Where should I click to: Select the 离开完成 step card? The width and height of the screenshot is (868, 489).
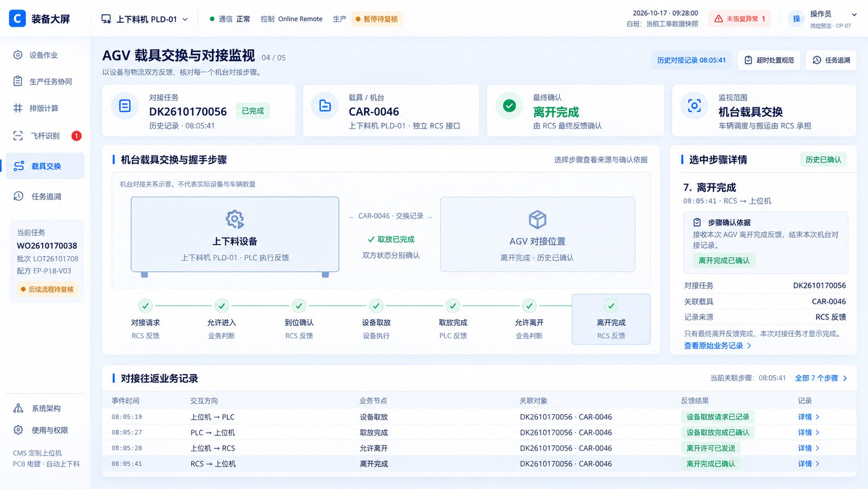coord(611,319)
